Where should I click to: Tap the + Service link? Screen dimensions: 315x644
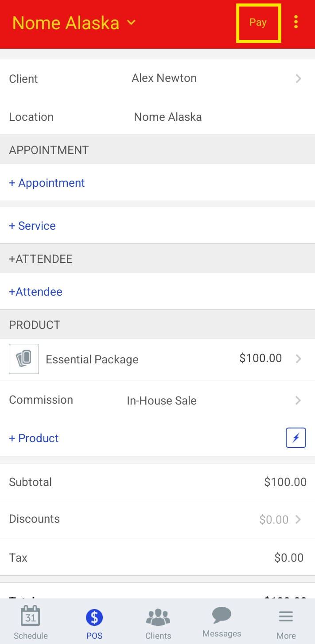tap(32, 226)
